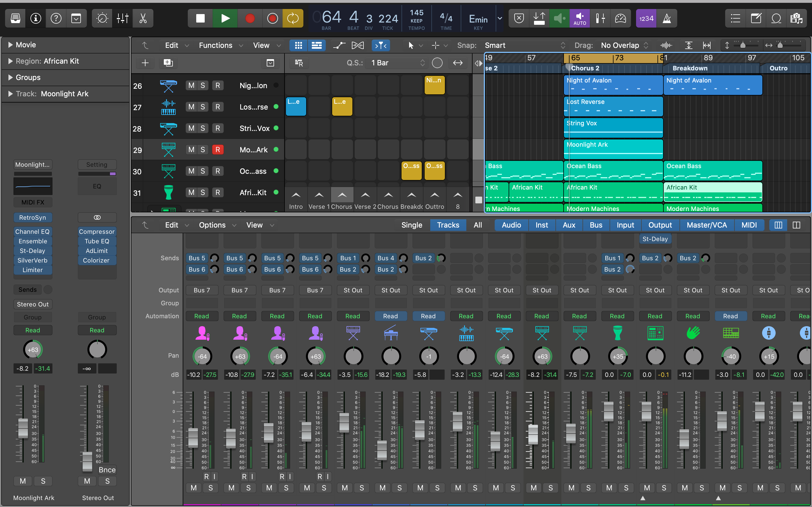Click the Bnce bounce button

point(107,470)
